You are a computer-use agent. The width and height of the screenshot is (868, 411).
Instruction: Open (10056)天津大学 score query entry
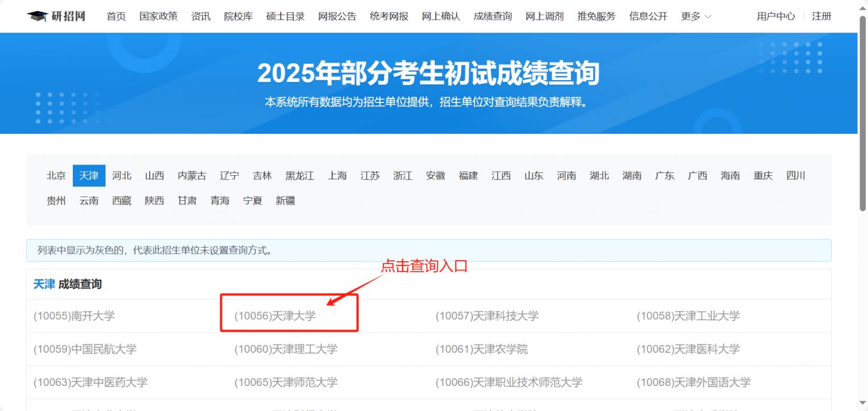click(x=275, y=316)
